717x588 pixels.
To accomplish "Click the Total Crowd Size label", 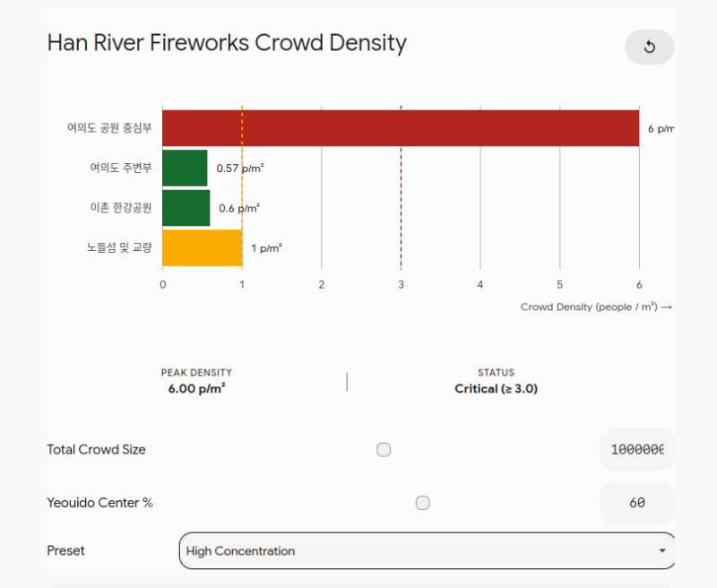I will 97,449.
